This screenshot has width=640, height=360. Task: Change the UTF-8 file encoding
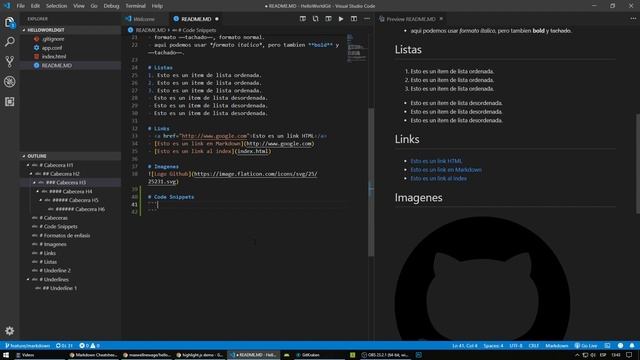[516, 346]
